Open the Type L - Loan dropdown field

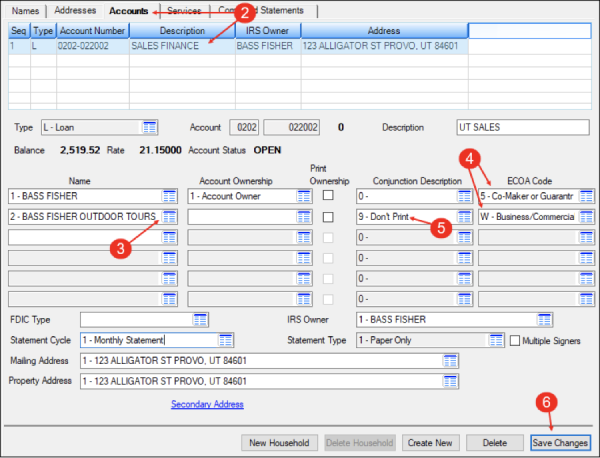pos(99,127)
